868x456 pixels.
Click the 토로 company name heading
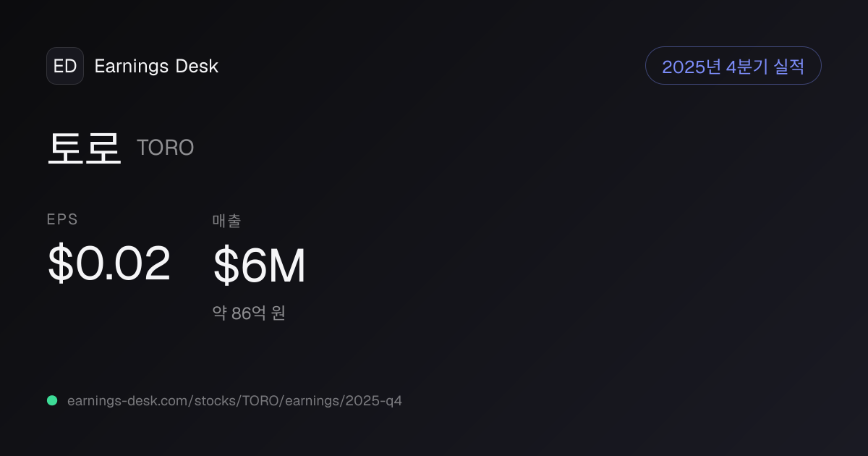point(84,148)
